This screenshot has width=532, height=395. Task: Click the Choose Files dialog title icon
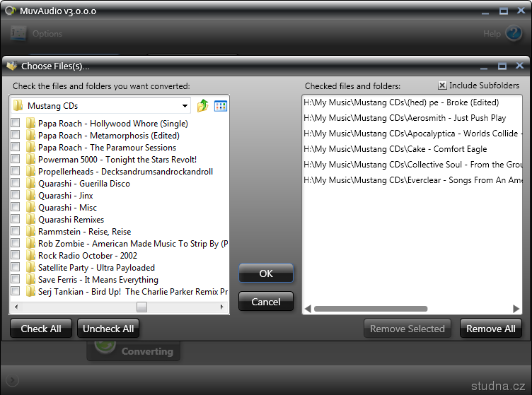click(12, 66)
